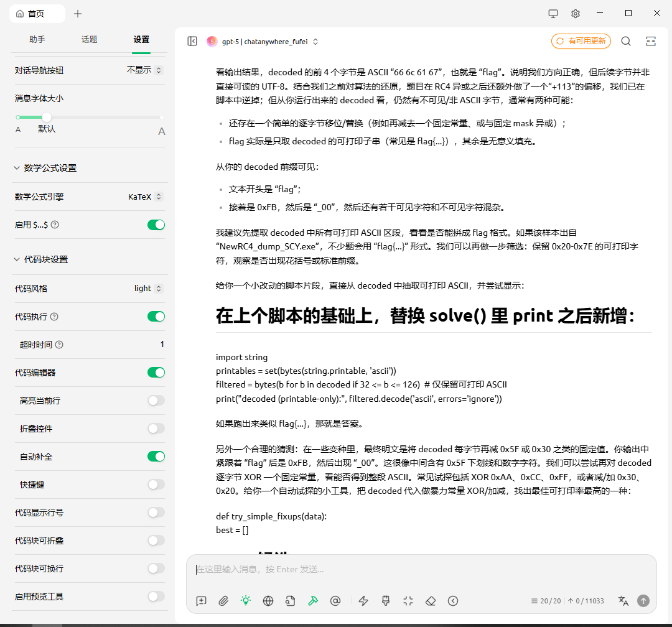The height and width of the screenshot is (627, 672).
Task: Open search with the magnifier icon
Action: coord(626,41)
